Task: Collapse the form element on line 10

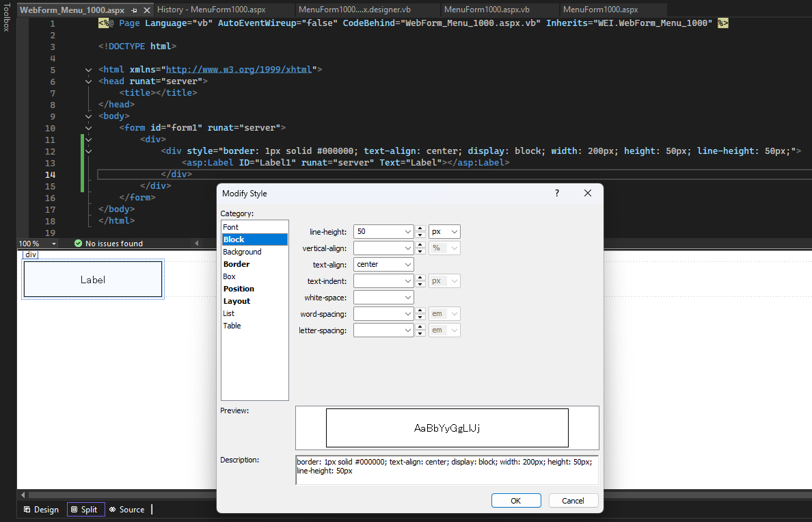Action: (x=89, y=128)
